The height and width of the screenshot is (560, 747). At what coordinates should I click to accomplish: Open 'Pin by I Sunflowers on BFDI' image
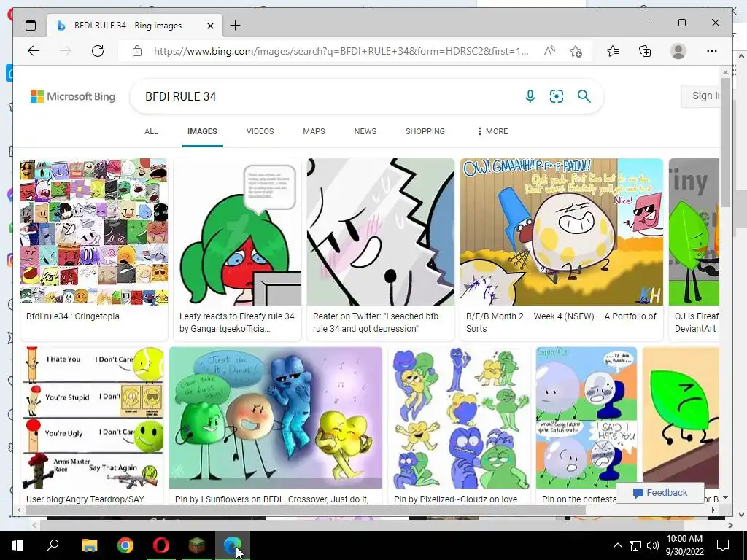[276, 418]
